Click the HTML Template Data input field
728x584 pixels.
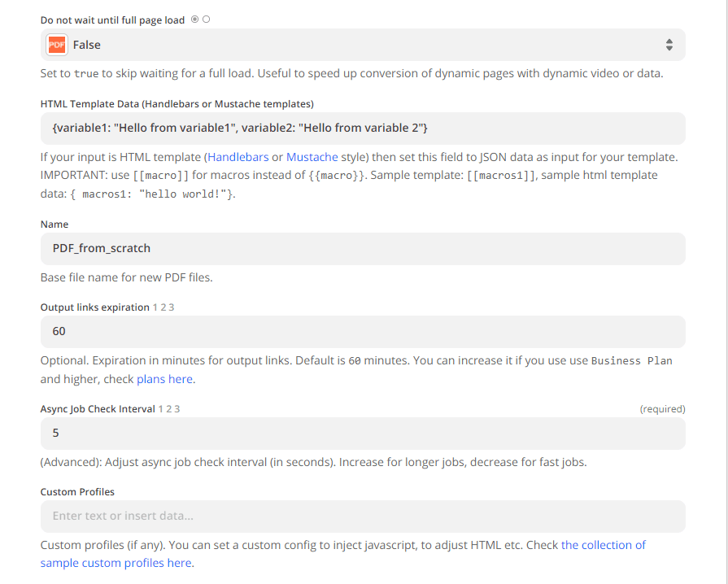(363, 129)
